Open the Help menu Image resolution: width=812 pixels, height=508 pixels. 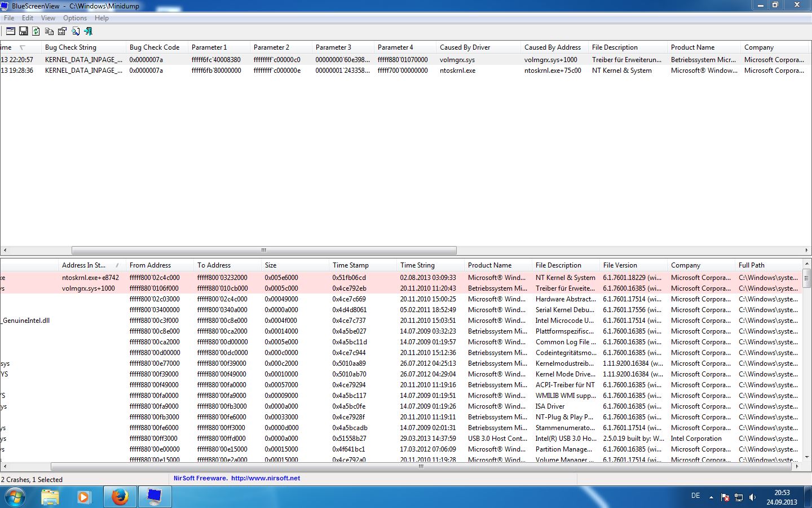coord(101,18)
